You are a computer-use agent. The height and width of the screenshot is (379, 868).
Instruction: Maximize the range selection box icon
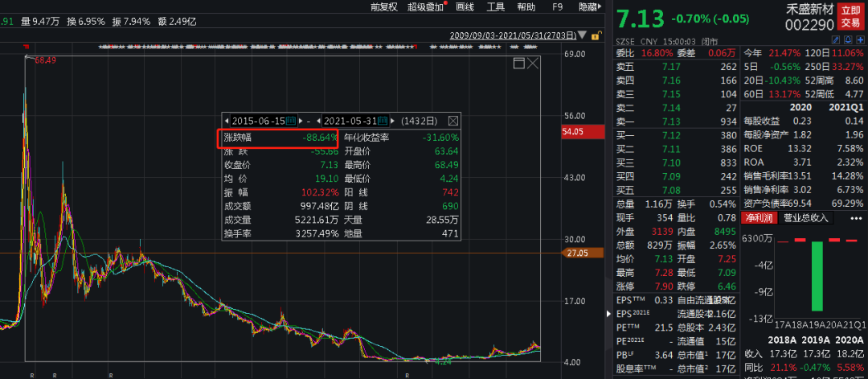tap(518, 63)
